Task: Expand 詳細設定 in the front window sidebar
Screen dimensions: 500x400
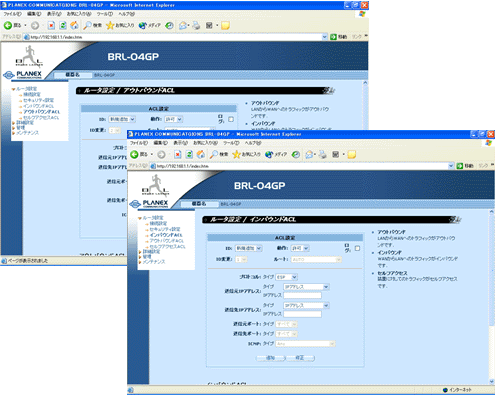Action: click(140, 252)
